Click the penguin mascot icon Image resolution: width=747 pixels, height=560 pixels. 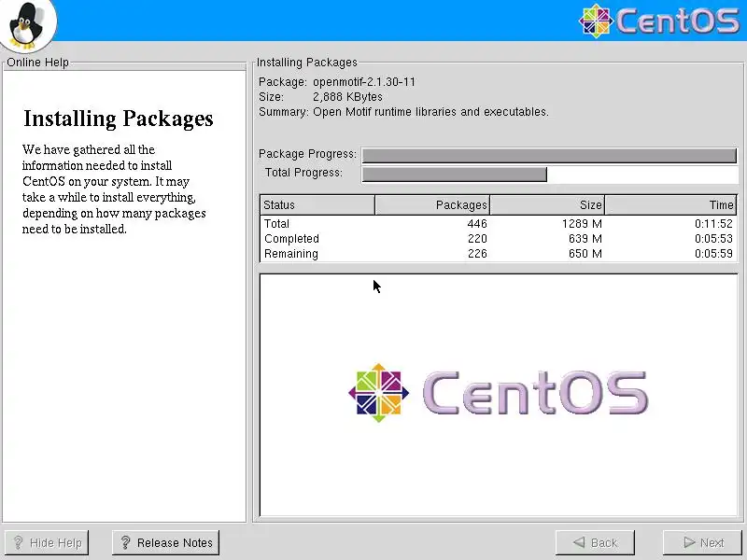point(26,25)
